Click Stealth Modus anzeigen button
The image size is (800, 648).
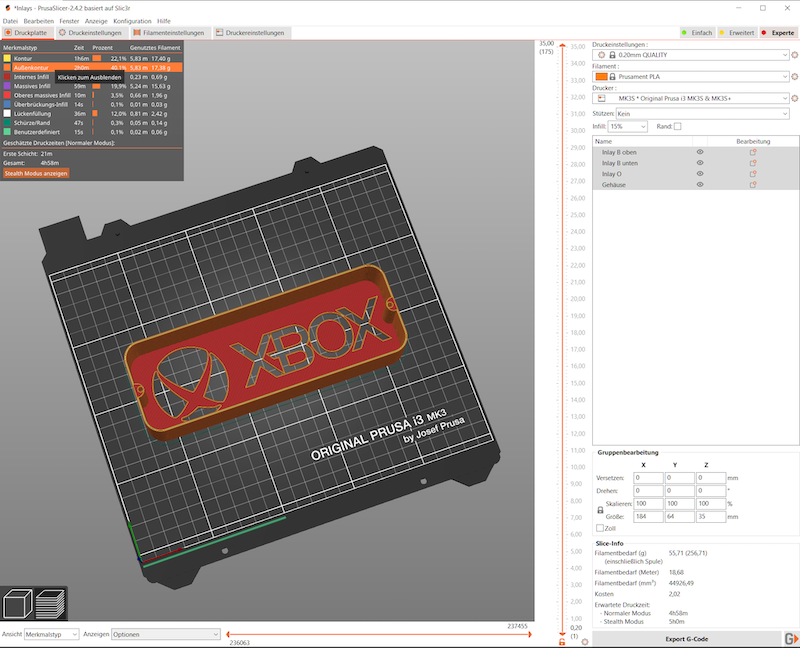point(36,173)
